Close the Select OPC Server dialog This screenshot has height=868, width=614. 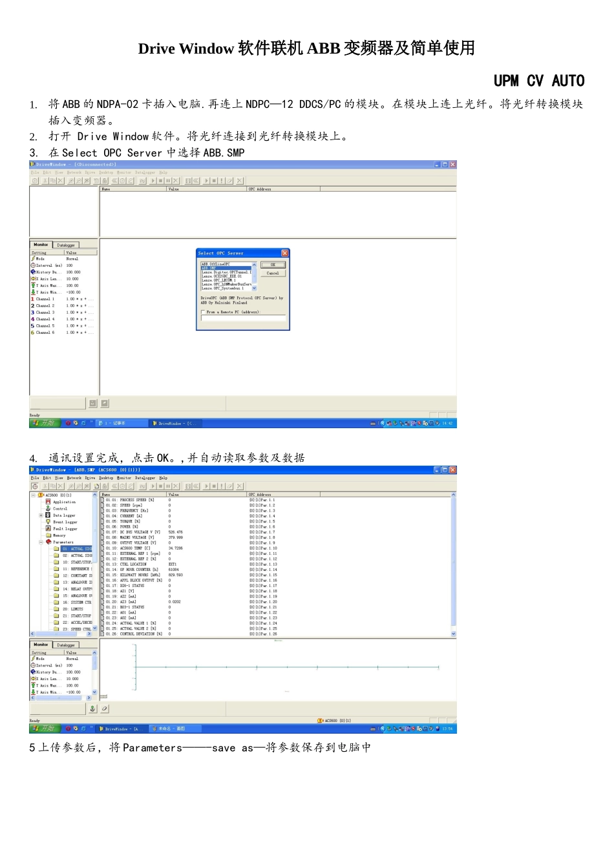(284, 253)
